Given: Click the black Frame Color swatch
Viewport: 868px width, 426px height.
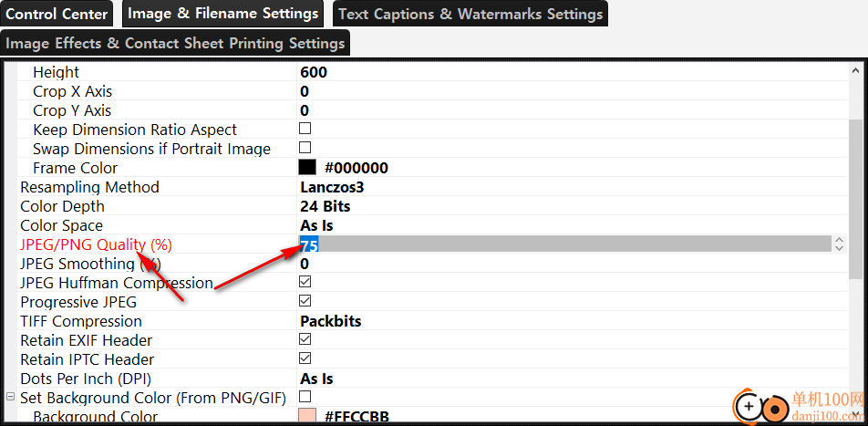Looking at the screenshot, I should (x=307, y=168).
